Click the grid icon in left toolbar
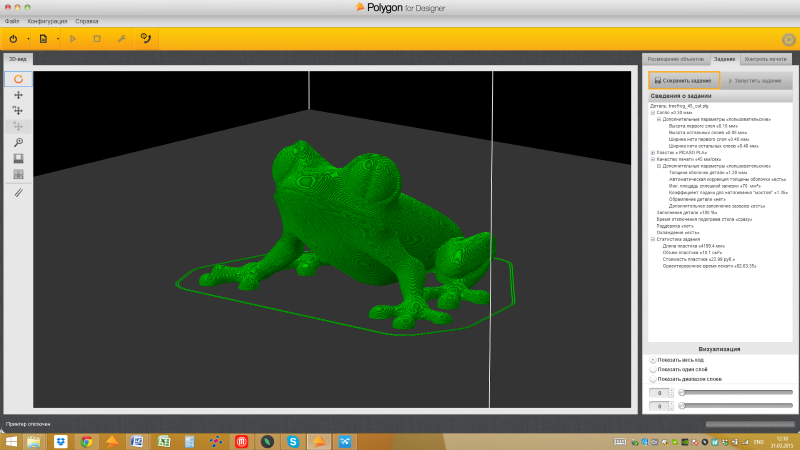The width and height of the screenshot is (800, 450). pos(18,174)
